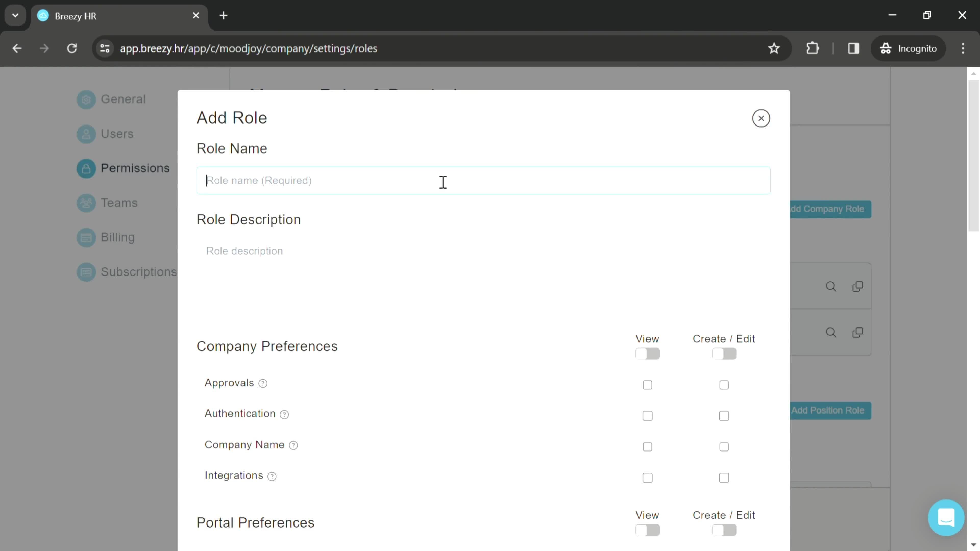Click the Approvals help tooltip icon
The width and height of the screenshot is (980, 551).
(263, 383)
